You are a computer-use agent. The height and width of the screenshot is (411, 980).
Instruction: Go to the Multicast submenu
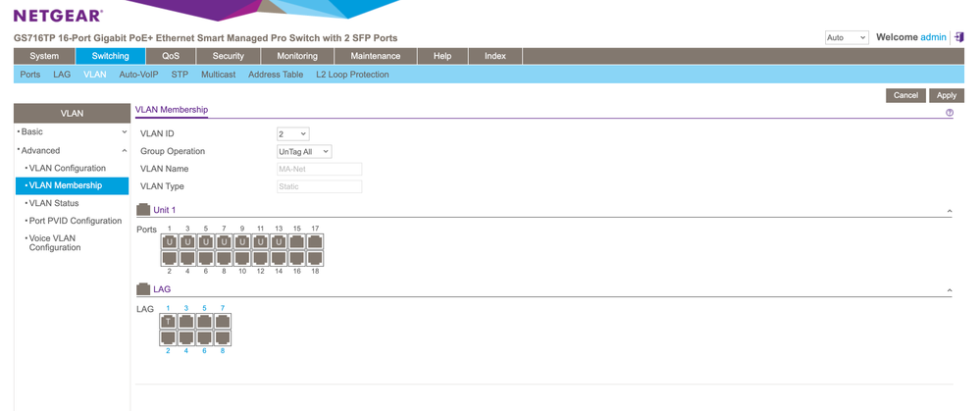(x=218, y=75)
